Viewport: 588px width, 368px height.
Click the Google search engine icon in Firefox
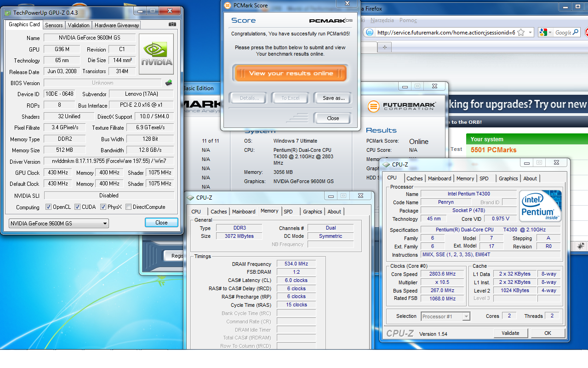pos(543,32)
